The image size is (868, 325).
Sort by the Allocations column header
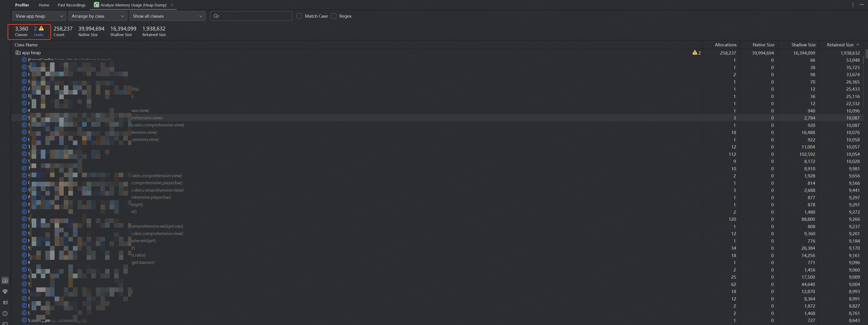[x=725, y=45]
